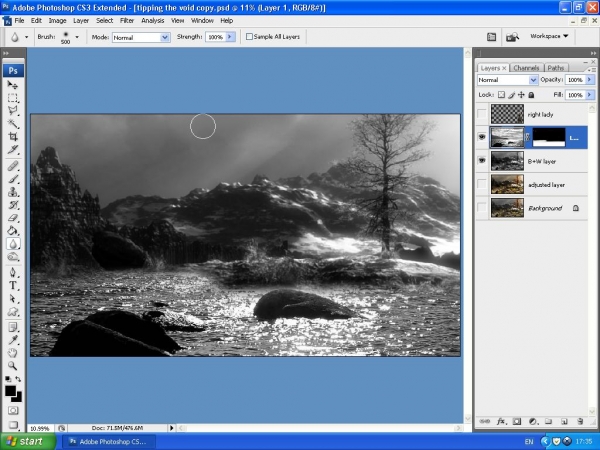The width and height of the screenshot is (600, 450).
Task: Open the Fill slider arrow
Action: click(589, 95)
